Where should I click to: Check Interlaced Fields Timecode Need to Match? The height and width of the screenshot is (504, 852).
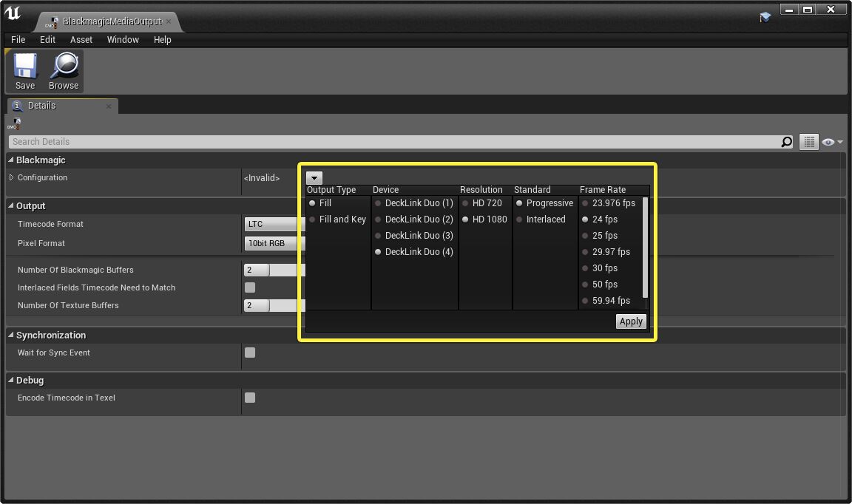point(250,287)
